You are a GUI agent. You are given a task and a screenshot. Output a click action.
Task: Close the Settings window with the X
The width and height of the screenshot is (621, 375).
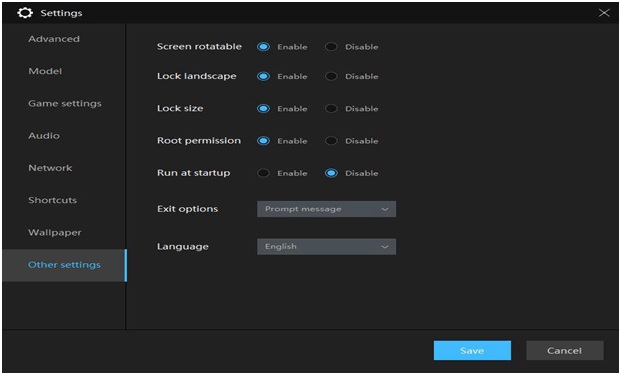(604, 13)
